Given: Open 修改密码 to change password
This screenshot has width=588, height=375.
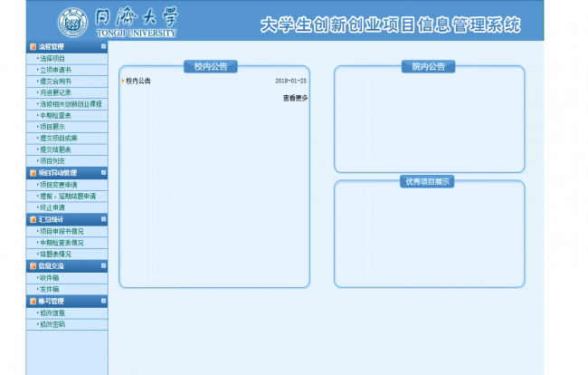Looking at the screenshot, I should [52, 323].
